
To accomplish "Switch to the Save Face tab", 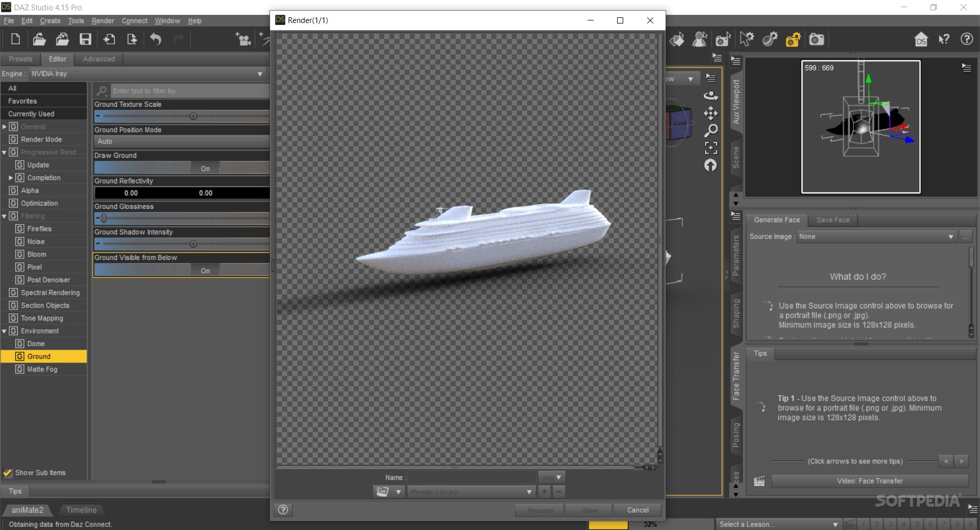I will click(x=833, y=220).
